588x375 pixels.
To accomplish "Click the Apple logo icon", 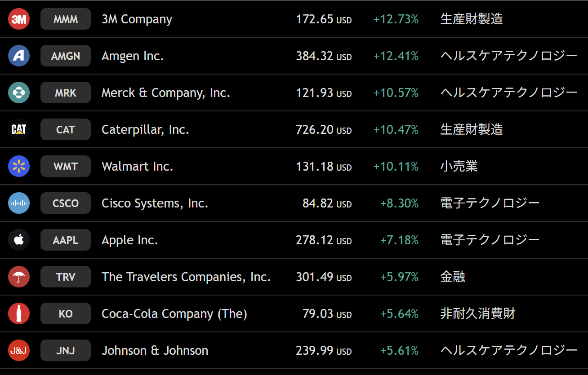I will (19, 240).
